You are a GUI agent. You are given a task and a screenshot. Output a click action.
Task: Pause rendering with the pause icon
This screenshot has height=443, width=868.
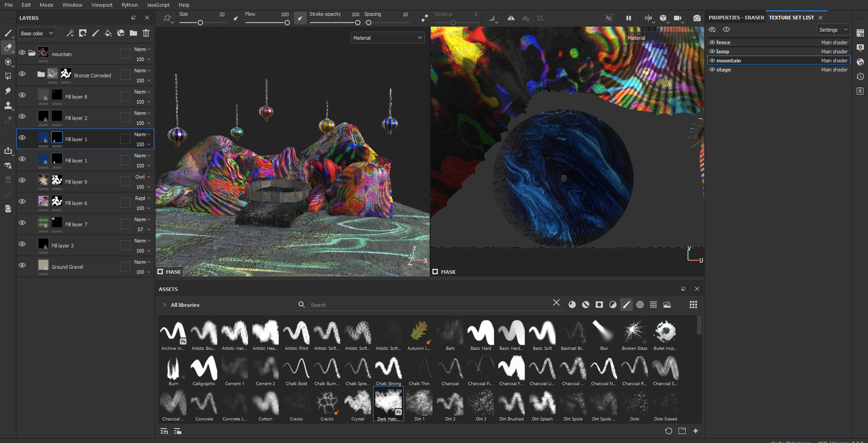tap(628, 18)
